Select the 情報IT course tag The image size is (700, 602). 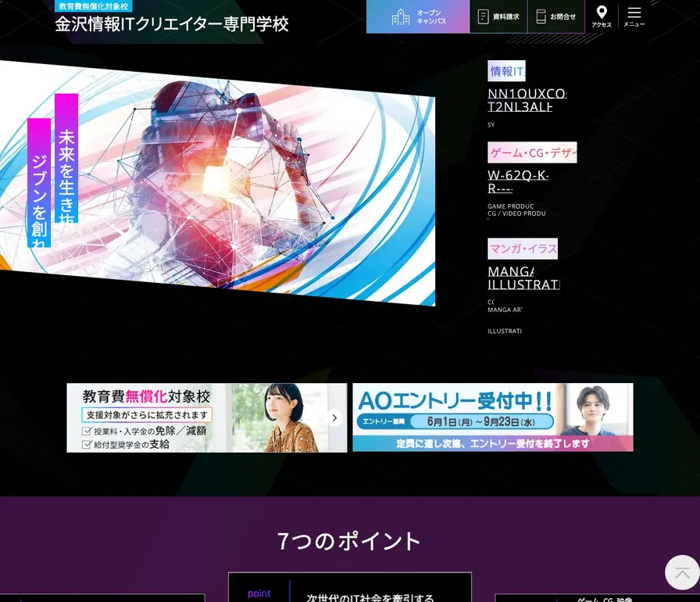pos(506,71)
